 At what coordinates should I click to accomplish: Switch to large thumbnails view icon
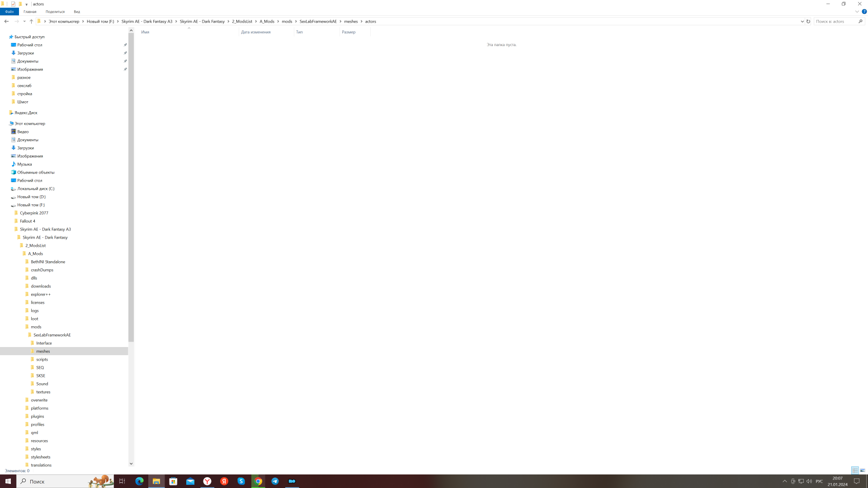[863, 470]
